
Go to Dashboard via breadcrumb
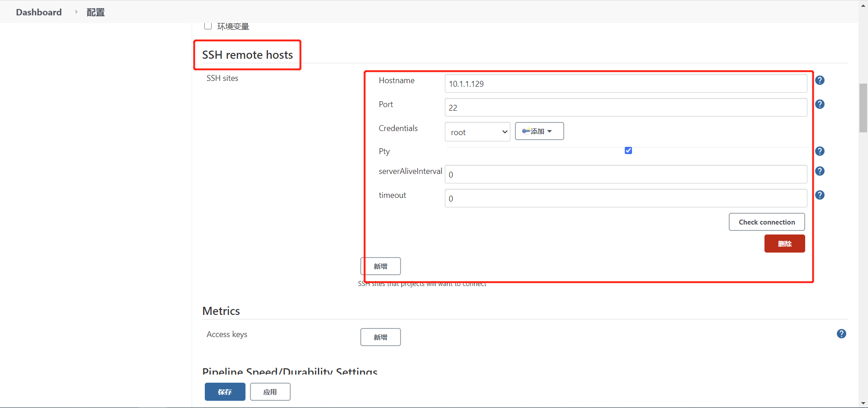tap(38, 12)
